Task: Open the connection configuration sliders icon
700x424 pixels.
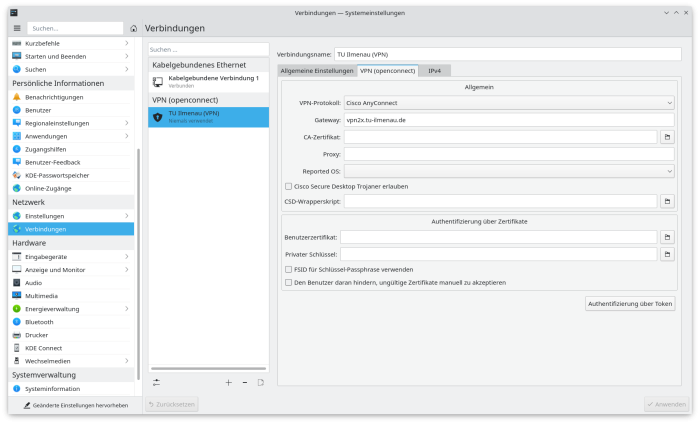Action: point(156,382)
